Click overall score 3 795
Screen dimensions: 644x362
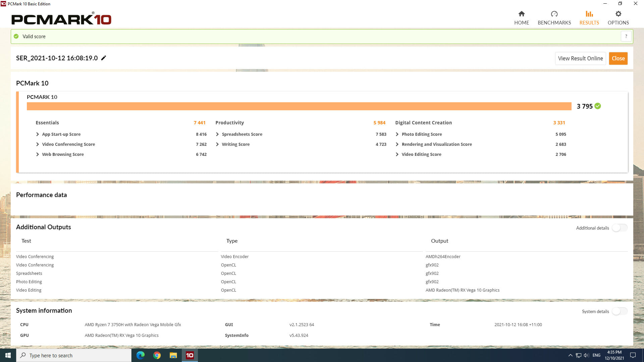point(585,106)
